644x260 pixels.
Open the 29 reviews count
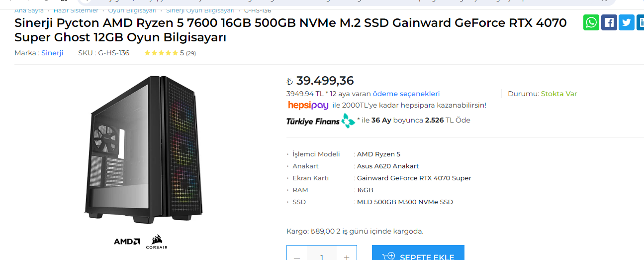tap(191, 53)
